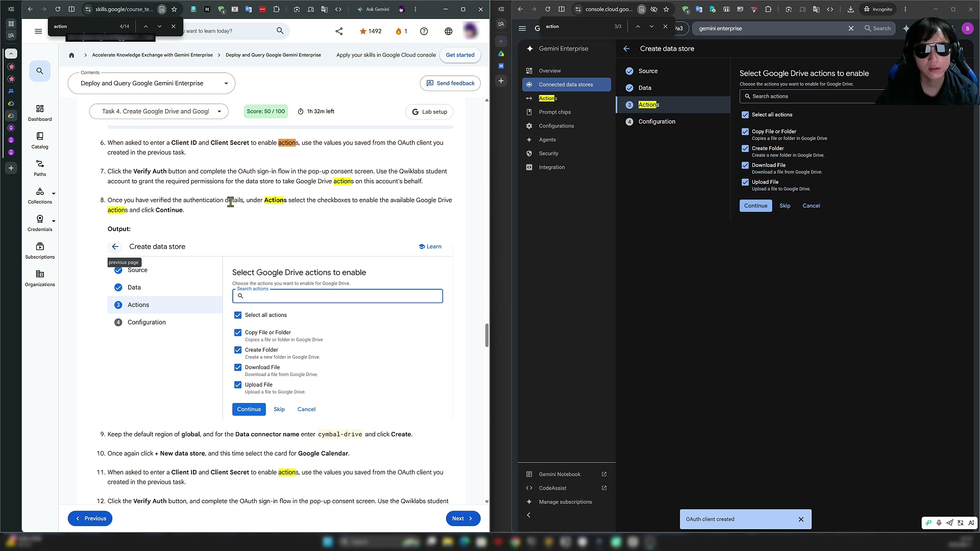
Task: Uncheck Create Folder in console
Action: coord(745,148)
